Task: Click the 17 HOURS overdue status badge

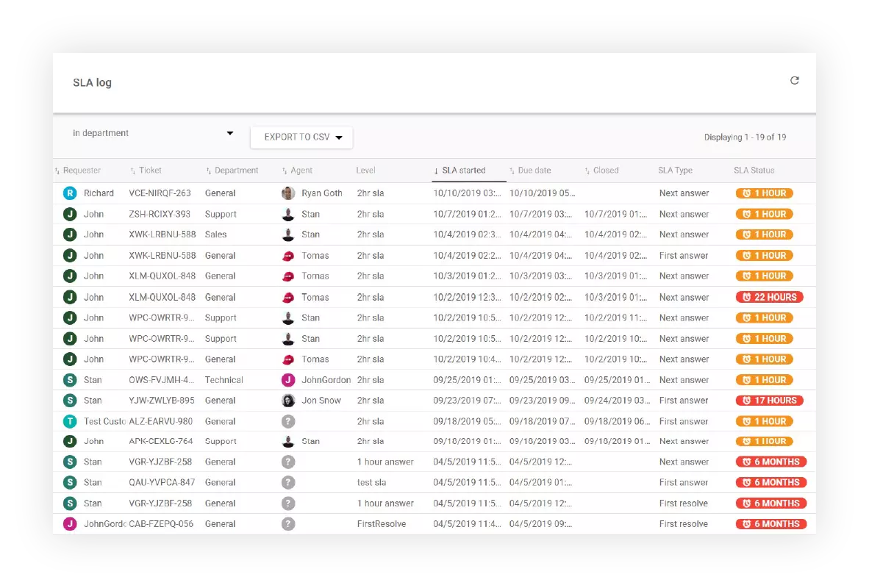Action: tap(769, 401)
